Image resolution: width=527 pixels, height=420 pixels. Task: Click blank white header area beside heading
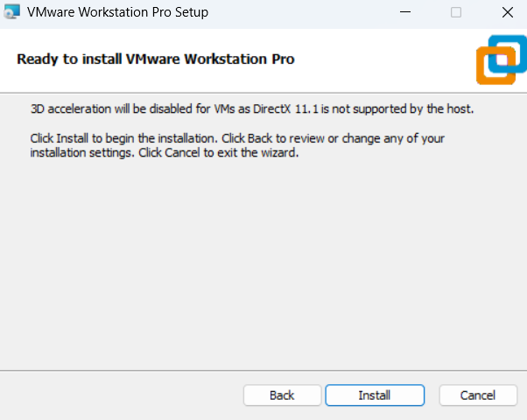coord(385,59)
